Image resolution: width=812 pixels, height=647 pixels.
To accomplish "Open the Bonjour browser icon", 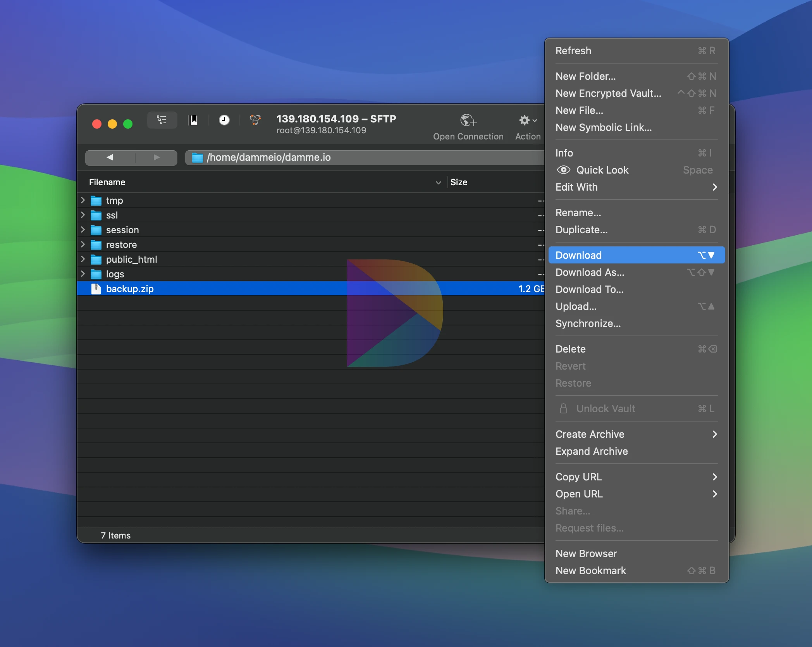I will pos(255,120).
